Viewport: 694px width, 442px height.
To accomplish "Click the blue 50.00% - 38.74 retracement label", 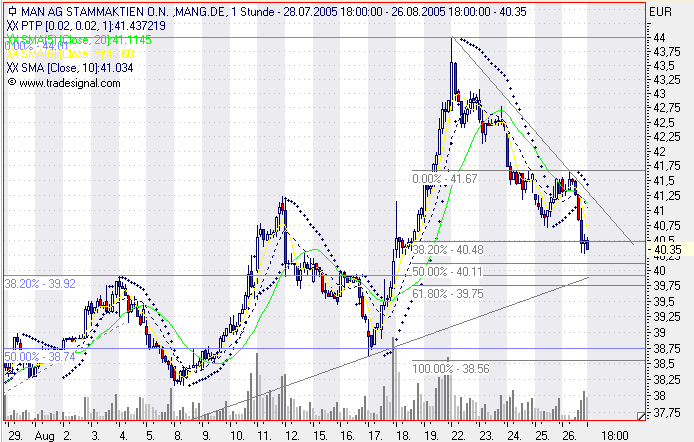I will coord(40,357).
